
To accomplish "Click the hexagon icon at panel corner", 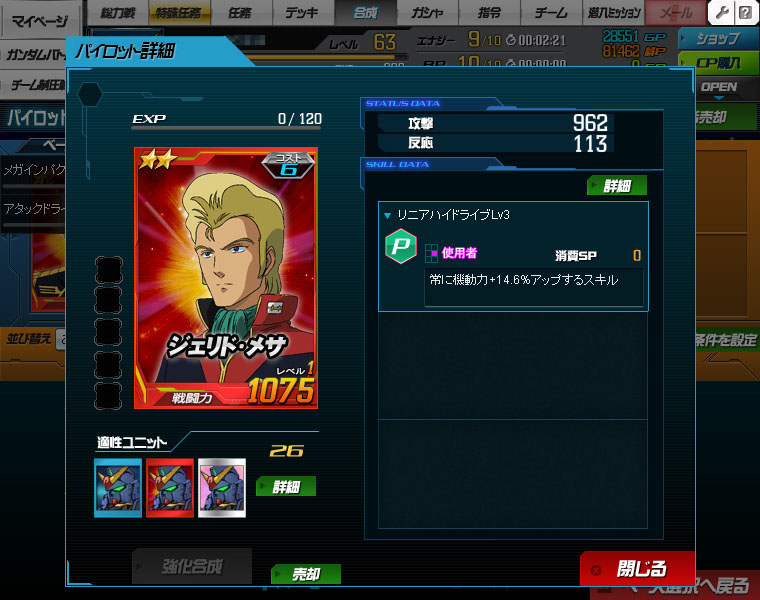I will click(90, 94).
